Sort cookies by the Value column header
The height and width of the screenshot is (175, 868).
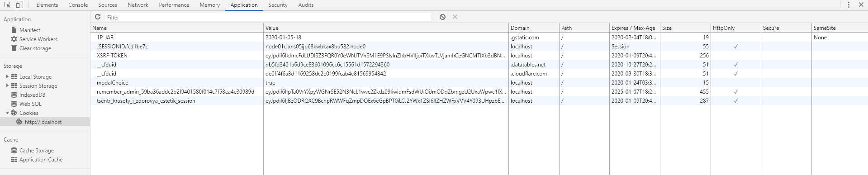[386, 28]
